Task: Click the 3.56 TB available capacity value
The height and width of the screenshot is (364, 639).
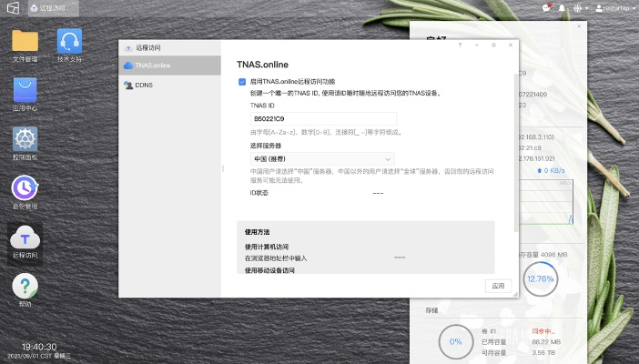Action: click(x=543, y=352)
